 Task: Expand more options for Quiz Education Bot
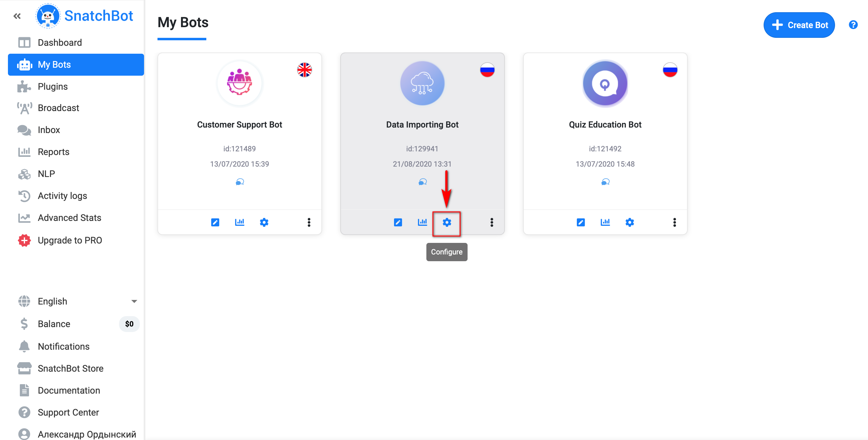click(674, 222)
